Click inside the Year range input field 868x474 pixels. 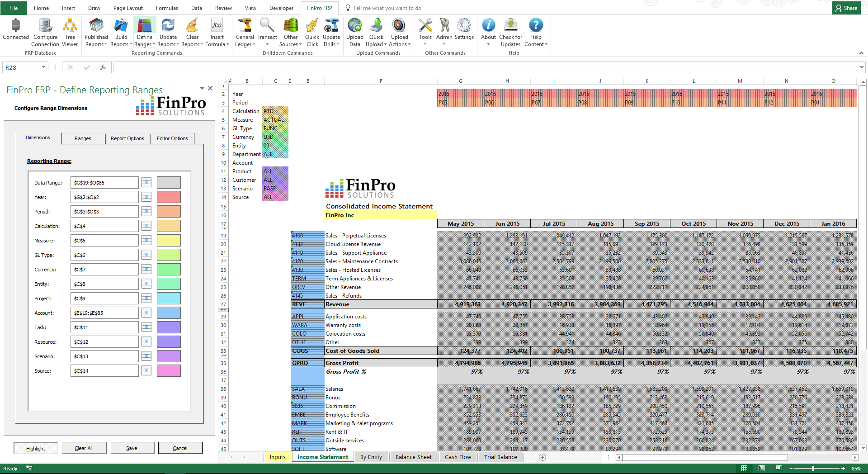click(x=104, y=197)
